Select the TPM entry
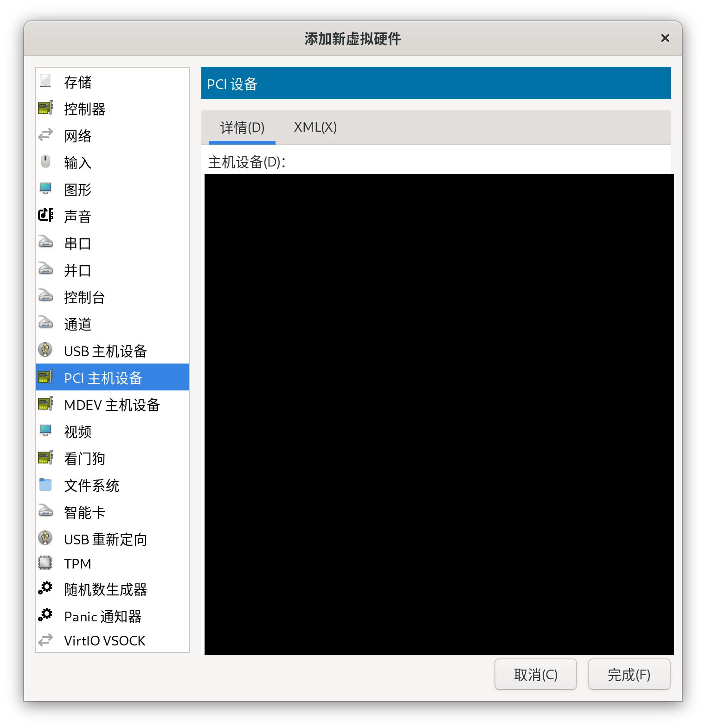This screenshot has height=728, width=706. click(113, 563)
